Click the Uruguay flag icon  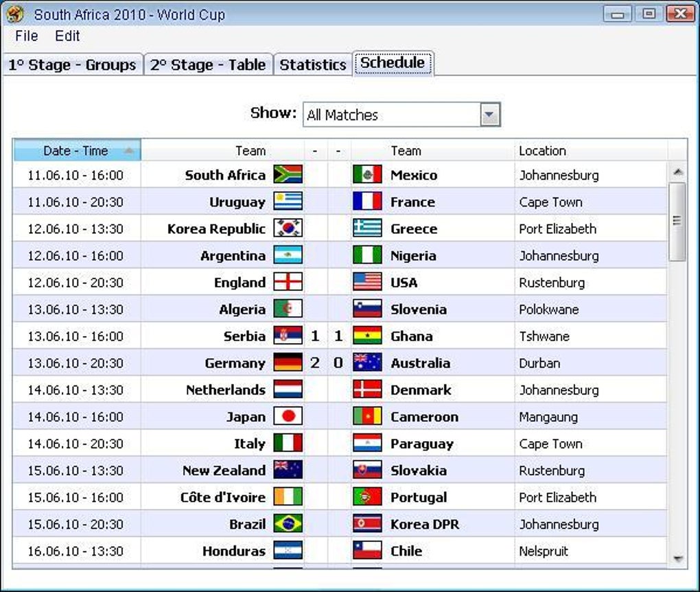point(288,201)
